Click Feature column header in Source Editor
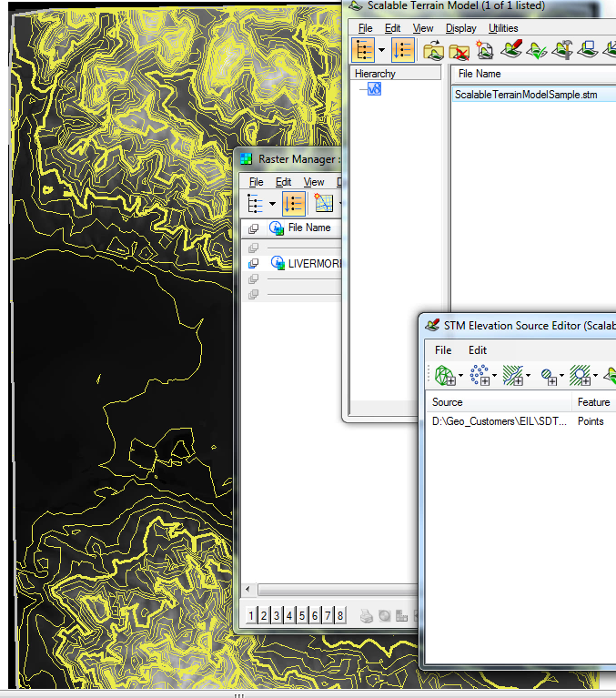Screen dimensions: 616x698 (x=594, y=402)
